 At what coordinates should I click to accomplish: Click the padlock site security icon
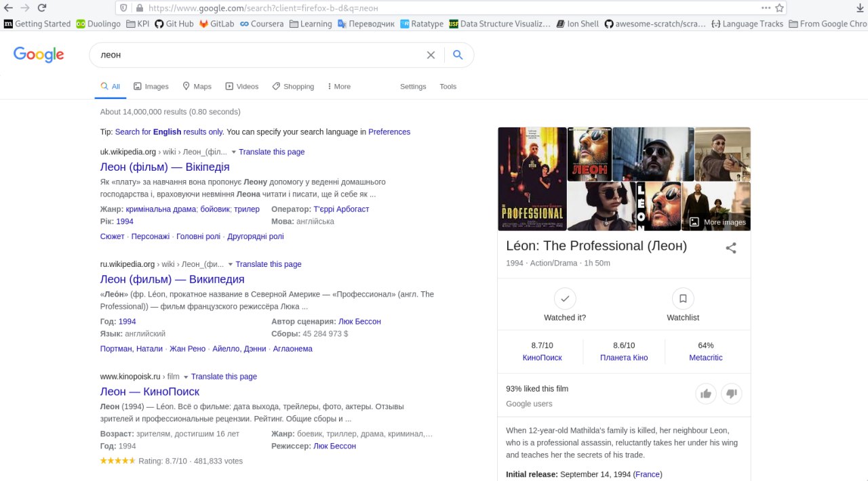tap(139, 8)
